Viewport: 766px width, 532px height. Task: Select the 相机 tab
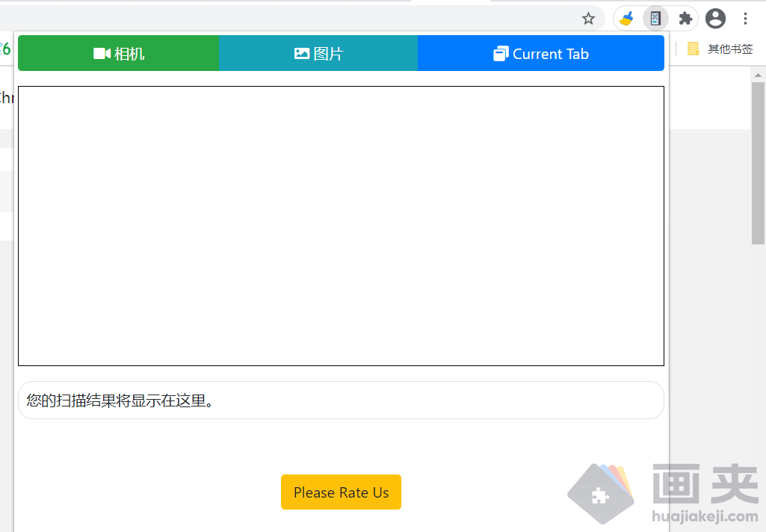118,52
